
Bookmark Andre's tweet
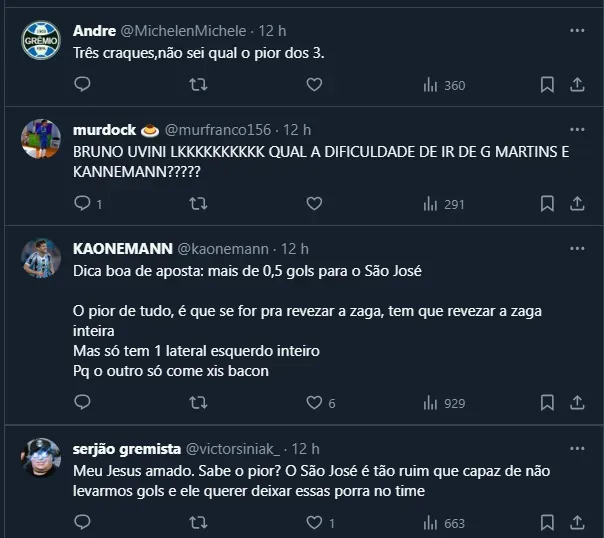click(547, 85)
